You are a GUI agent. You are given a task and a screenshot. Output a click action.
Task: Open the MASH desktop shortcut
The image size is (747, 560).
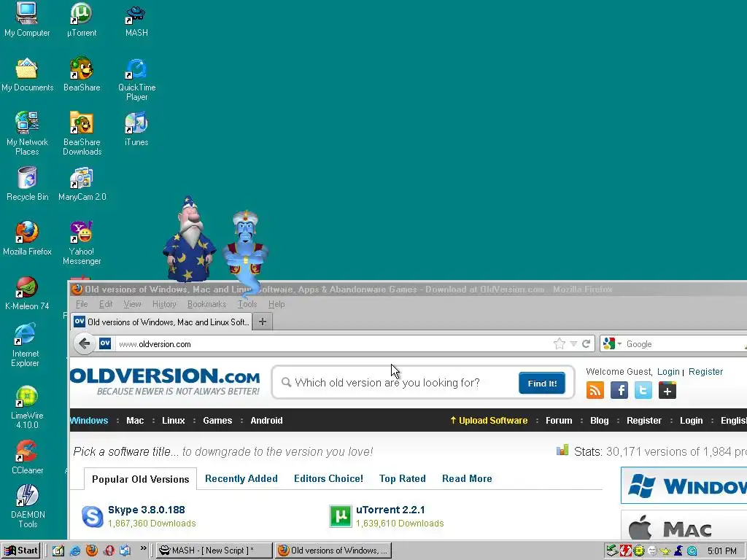(136, 19)
